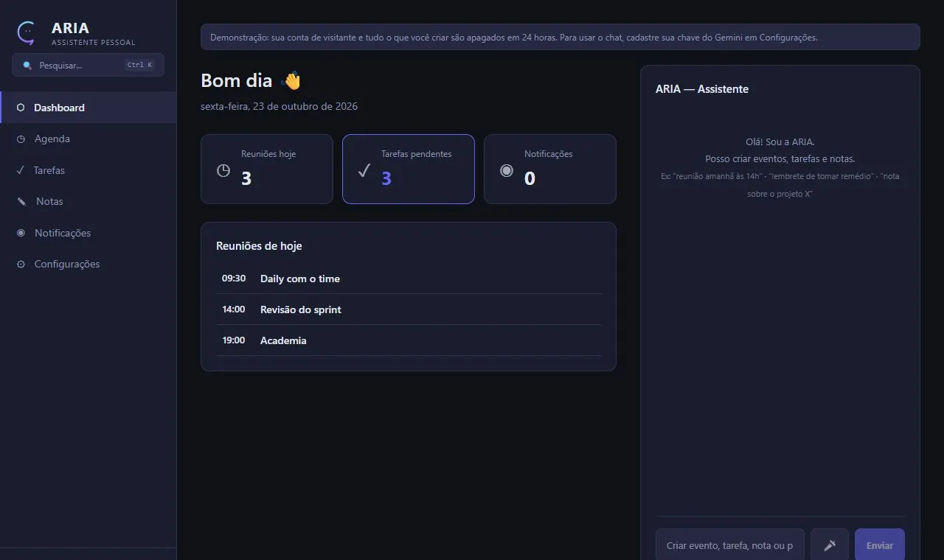Click the Enviar button
944x560 pixels.
(x=880, y=546)
